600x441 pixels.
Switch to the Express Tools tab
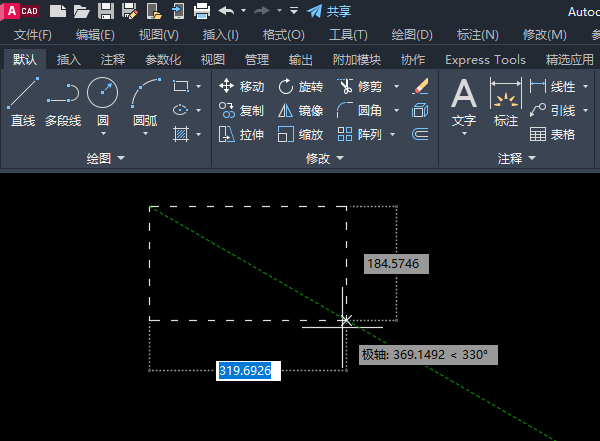tap(485, 59)
